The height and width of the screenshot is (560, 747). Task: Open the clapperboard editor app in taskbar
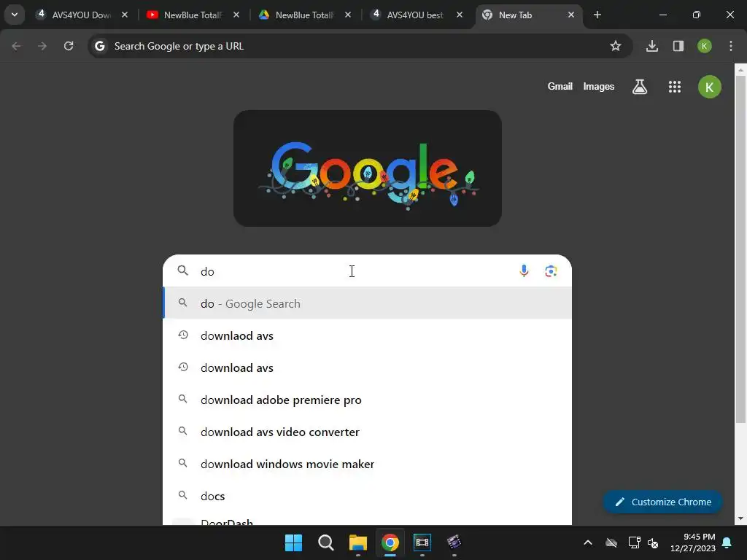click(454, 542)
